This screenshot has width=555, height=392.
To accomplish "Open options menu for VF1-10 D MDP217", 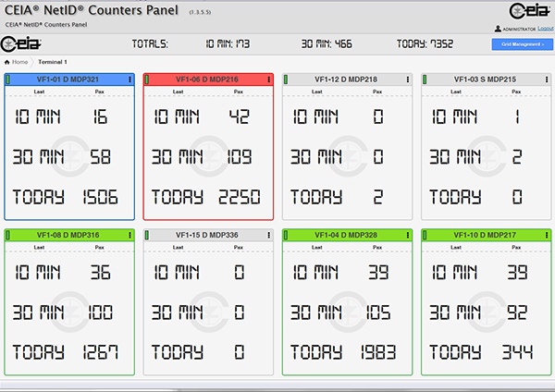I will [x=547, y=235].
